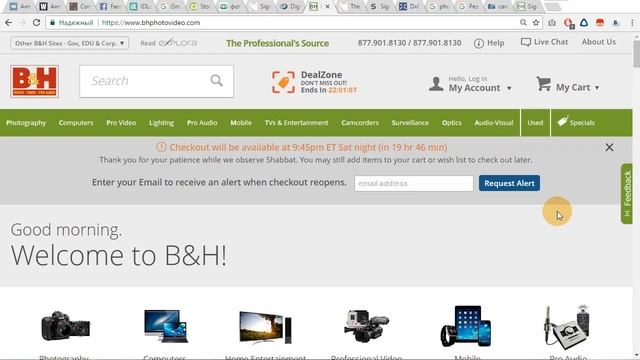Open the Read Explora link
640x360 pixels.
pos(169,43)
